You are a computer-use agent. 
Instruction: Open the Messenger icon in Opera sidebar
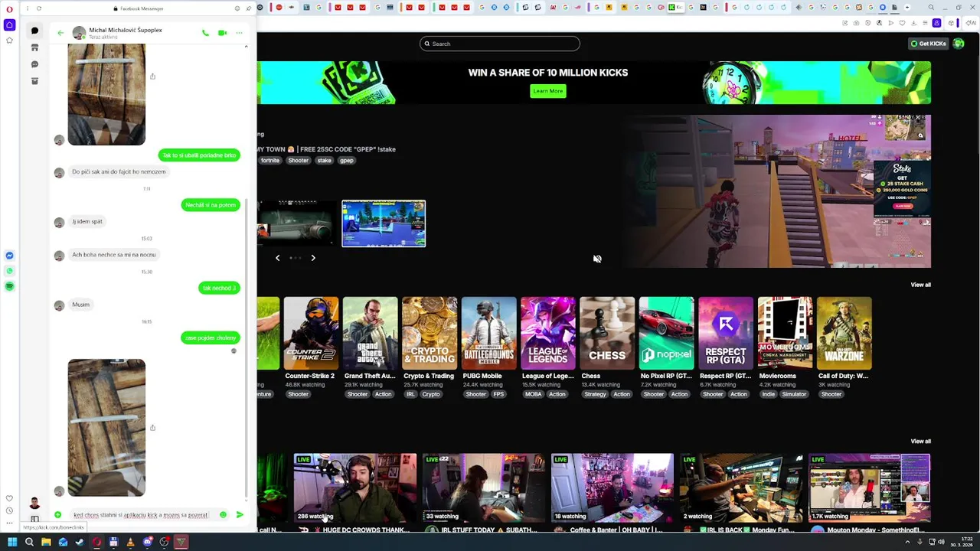[9, 256]
